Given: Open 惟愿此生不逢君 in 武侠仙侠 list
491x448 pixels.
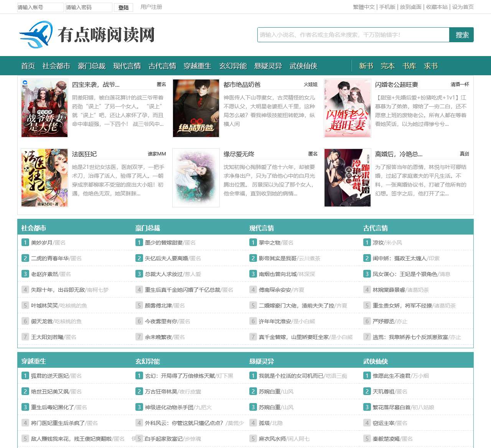Looking at the screenshot, I should tap(392, 376).
